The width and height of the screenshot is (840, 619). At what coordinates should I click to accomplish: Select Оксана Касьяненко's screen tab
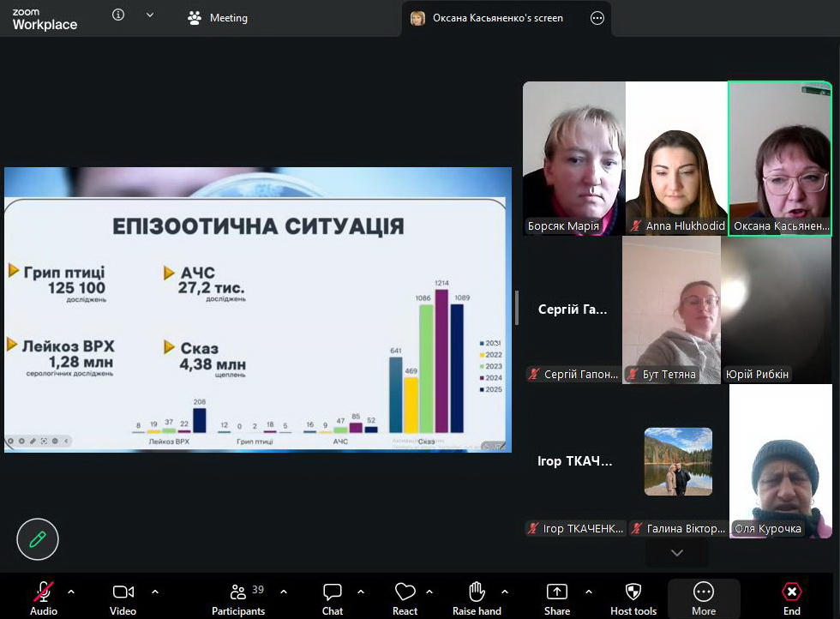[x=497, y=18]
